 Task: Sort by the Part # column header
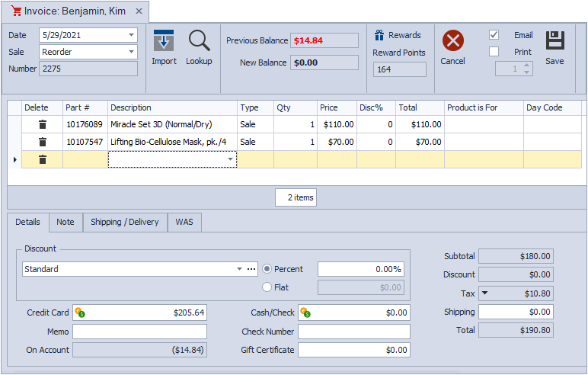click(85, 107)
